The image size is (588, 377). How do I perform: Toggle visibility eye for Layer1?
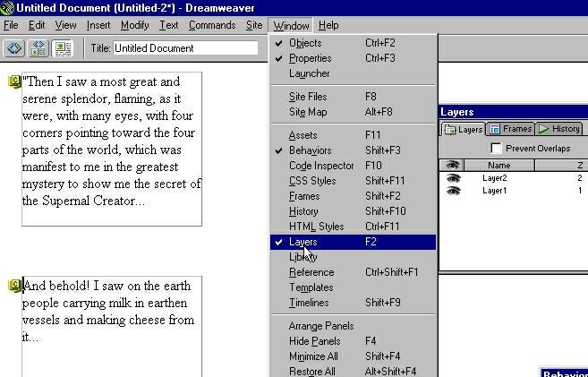pyautogui.click(x=454, y=191)
